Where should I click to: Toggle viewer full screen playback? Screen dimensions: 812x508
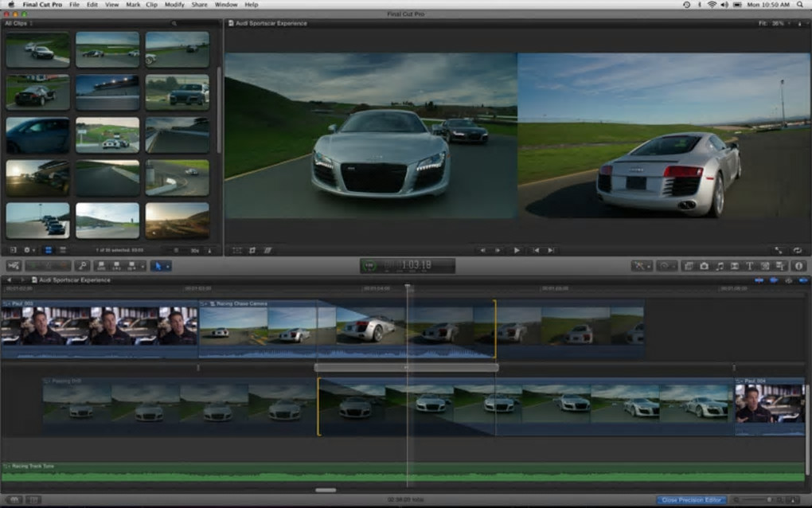pyautogui.click(x=778, y=250)
